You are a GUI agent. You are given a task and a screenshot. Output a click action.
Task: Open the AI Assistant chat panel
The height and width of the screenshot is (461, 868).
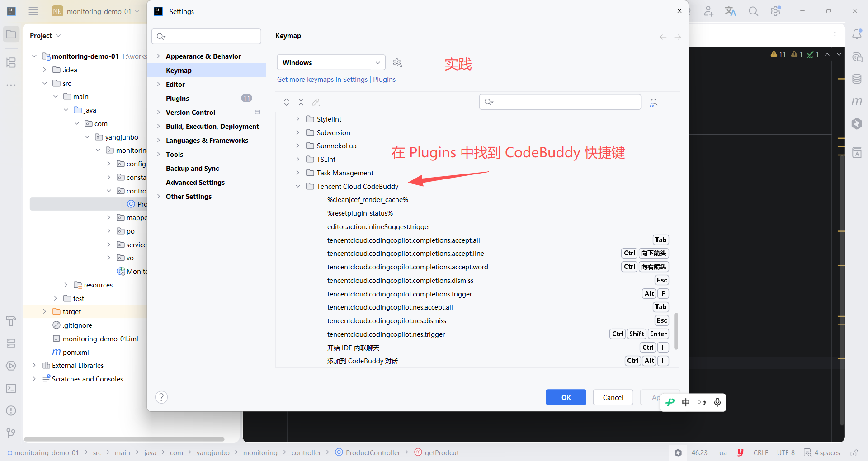pyautogui.click(x=857, y=57)
